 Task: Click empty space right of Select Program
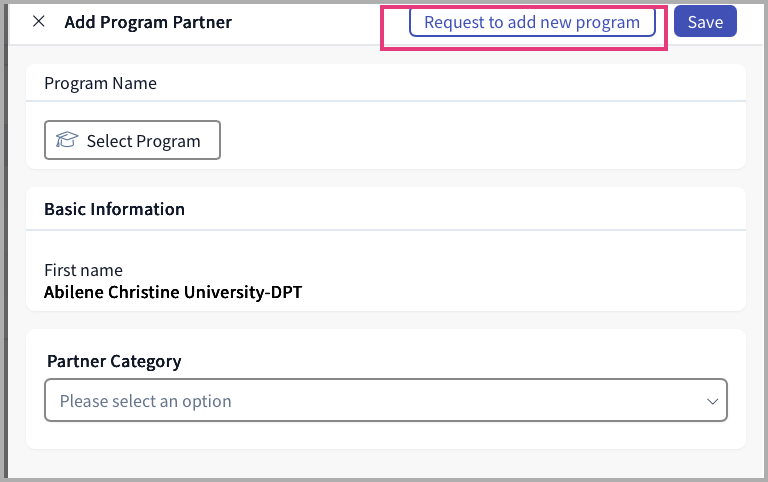tap(480, 141)
